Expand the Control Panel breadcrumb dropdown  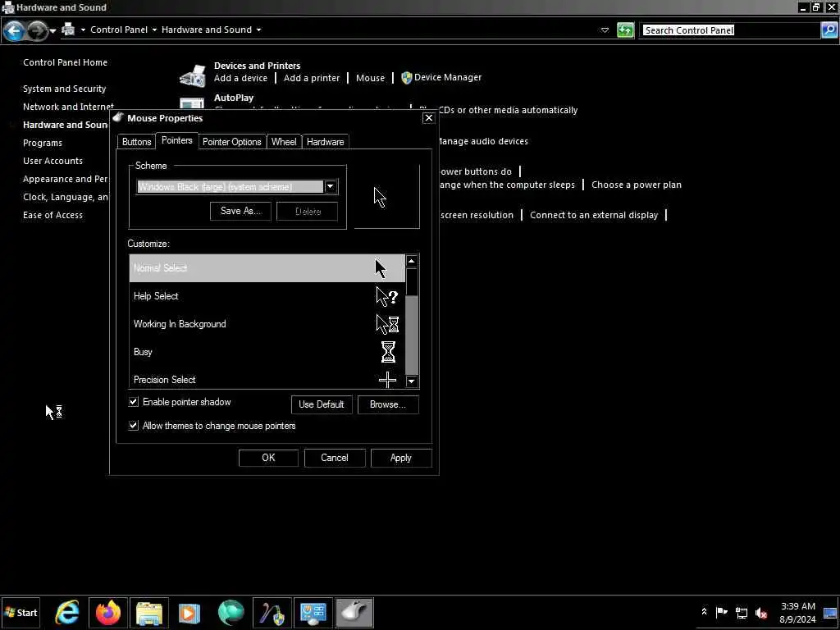point(154,30)
